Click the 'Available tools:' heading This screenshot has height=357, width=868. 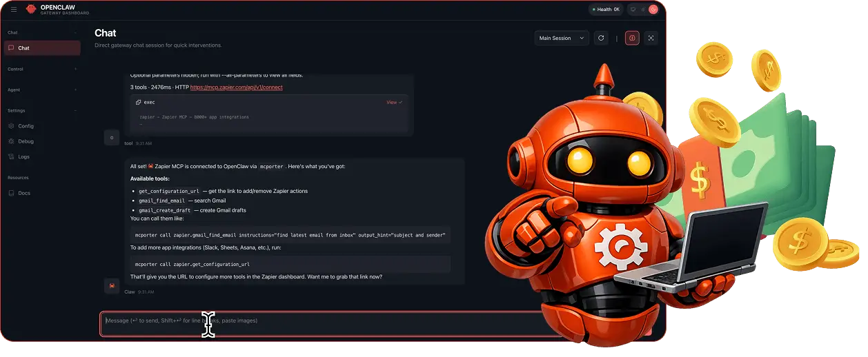pyautogui.click(x=150, y=178)
